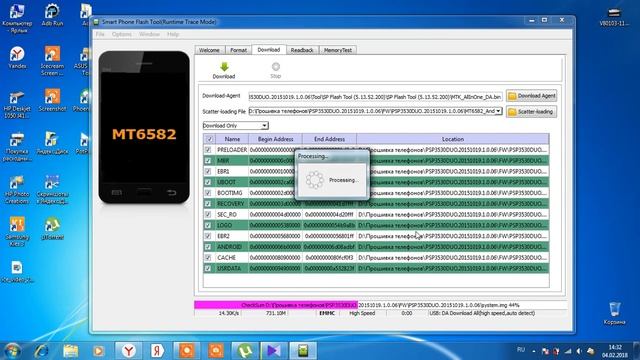Click the green Download arrow icon
This screenshot has height=360, width=640.
(x=224, y=67)
